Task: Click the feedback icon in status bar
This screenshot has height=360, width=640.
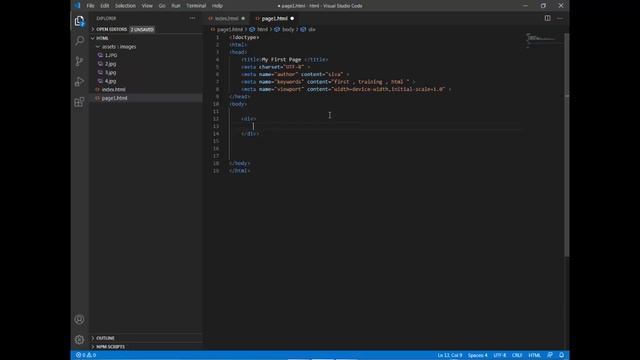Action: [x=550, y=355]
